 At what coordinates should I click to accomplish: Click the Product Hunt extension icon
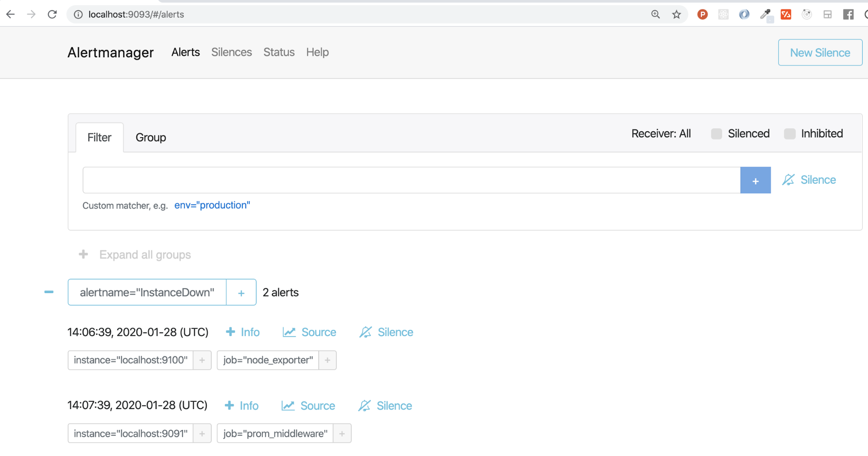pos(703,14)
